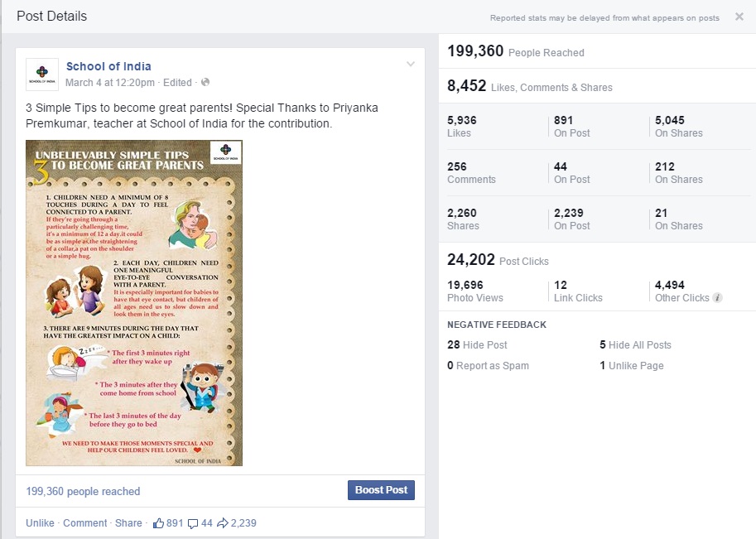This screenshot has height=539, width=756.
Task: Click the March 4 at 12:20pm timestamp
Action: [110, 83]
